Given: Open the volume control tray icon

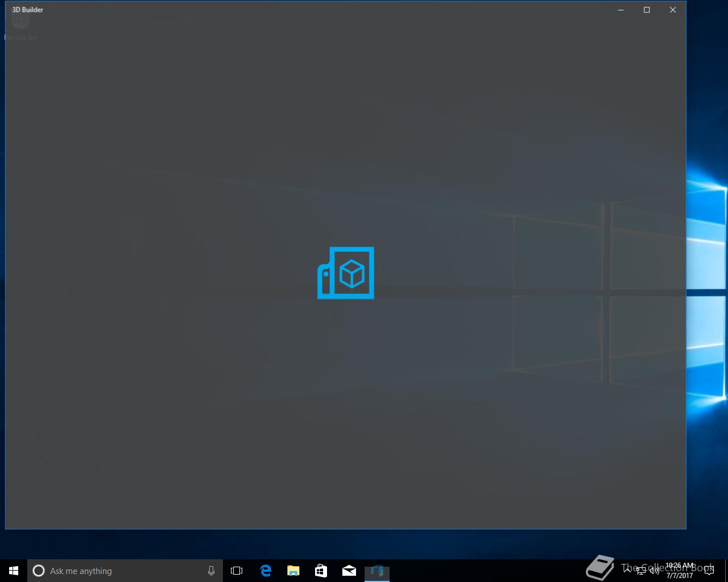Looking at the screenshot, I should (x=655, y=571).
